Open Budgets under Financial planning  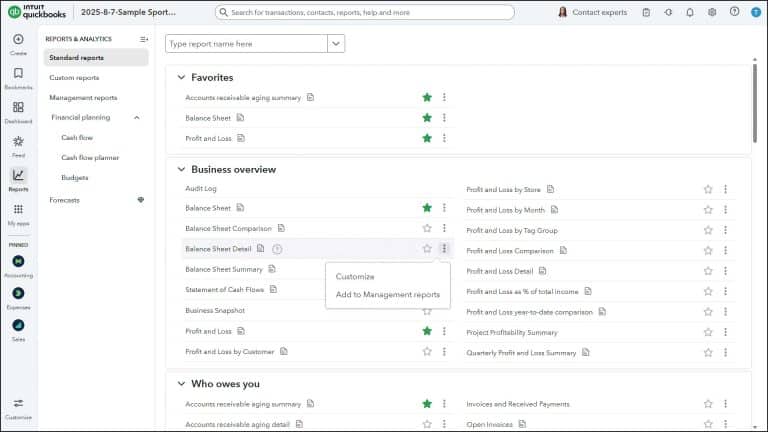(75, 177)
